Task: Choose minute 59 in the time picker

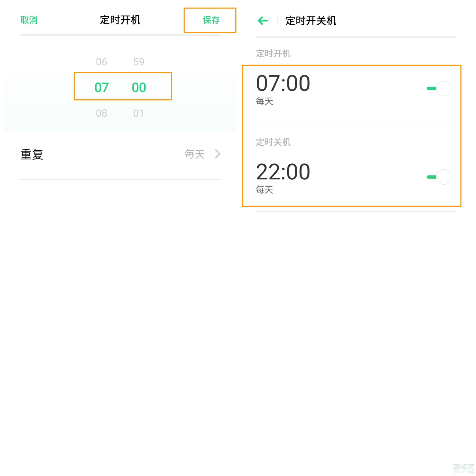Action: 138,62
